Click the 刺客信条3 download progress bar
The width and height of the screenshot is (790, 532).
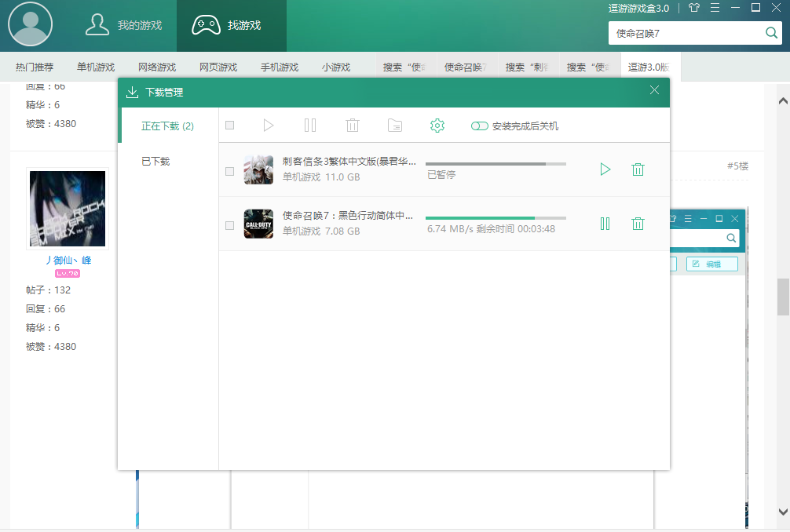point(496,164)
